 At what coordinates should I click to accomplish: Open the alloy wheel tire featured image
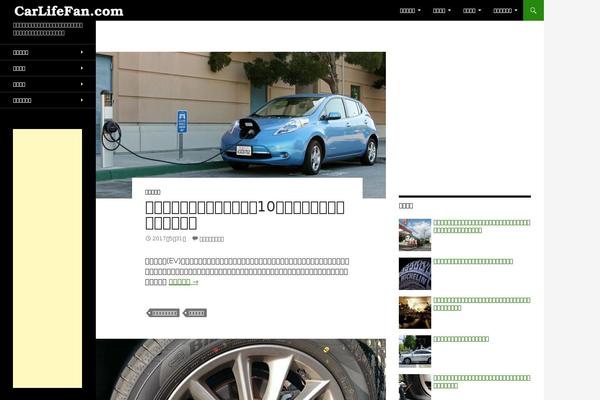point(241,369)
